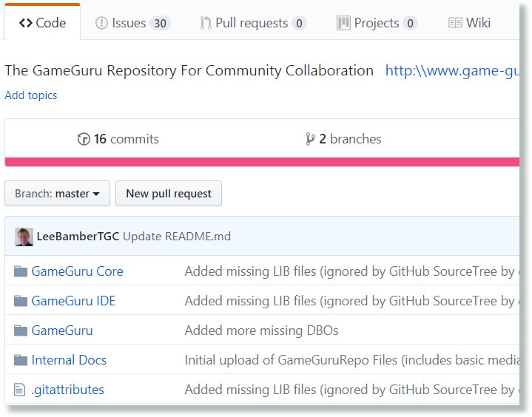This screenshot has height=417, width=532.
Task: Open the Wiki tab
Action: pyautogui.click(x=469, y=23)
